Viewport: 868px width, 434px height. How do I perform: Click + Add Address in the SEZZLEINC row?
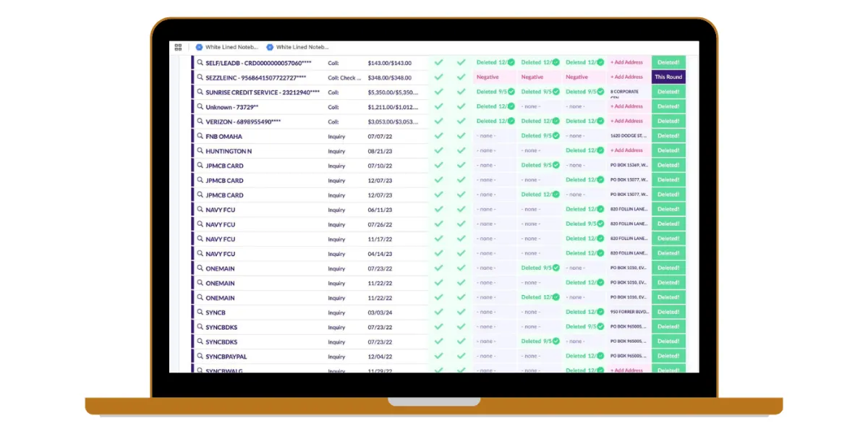click(x=626, y=77)
